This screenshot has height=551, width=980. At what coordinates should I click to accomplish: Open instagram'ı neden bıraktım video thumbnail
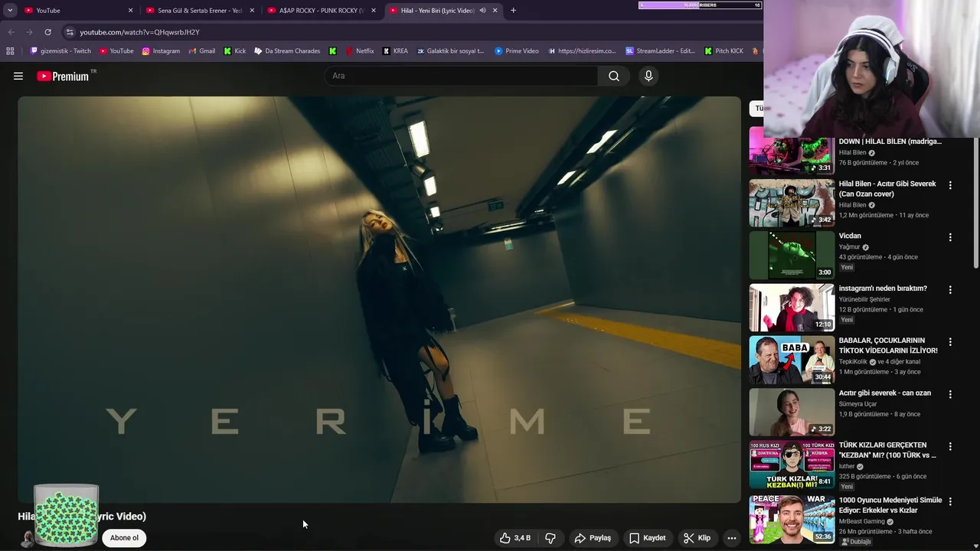pyautogui.click(x=792, y=308)
